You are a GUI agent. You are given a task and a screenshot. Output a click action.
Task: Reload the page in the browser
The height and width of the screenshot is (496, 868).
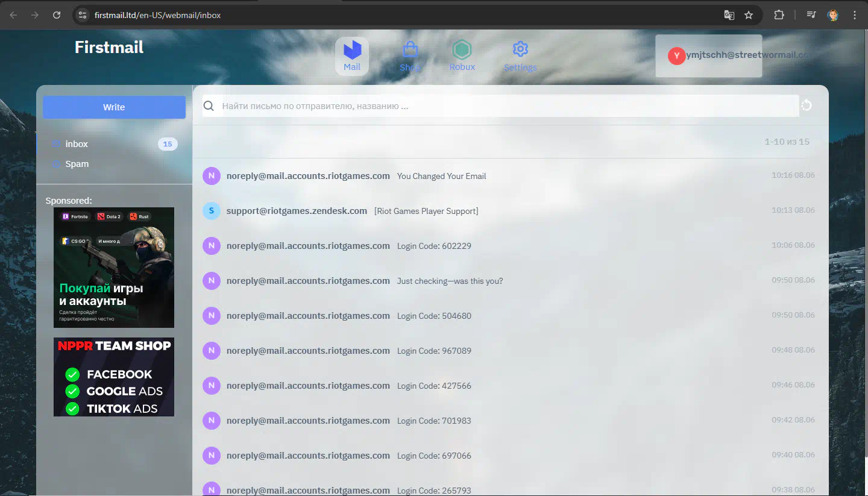pyautogui.click(x=57, y=15)
